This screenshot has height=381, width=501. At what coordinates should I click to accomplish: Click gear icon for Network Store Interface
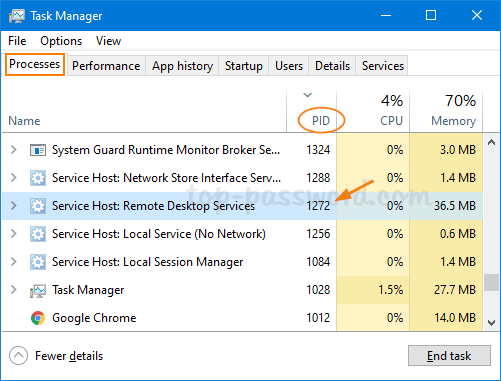click(38, 178)
